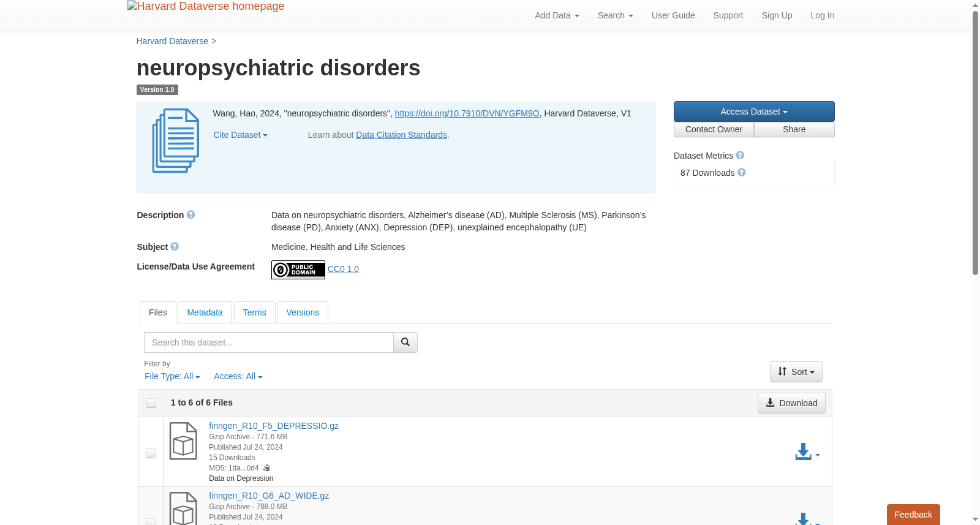Switch to the Terms tab
The height and width of the screenshot is (525, 980).
[254, 312]
